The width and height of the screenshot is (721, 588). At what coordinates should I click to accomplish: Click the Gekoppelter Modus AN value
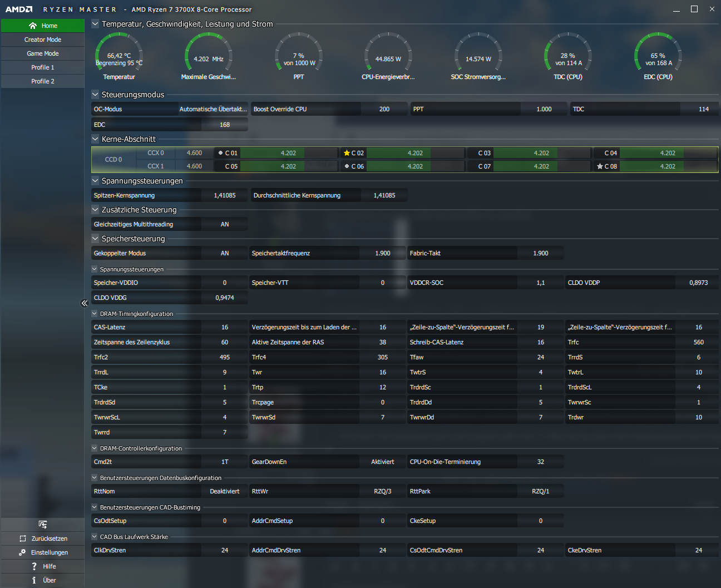click(x=225, y=253)
